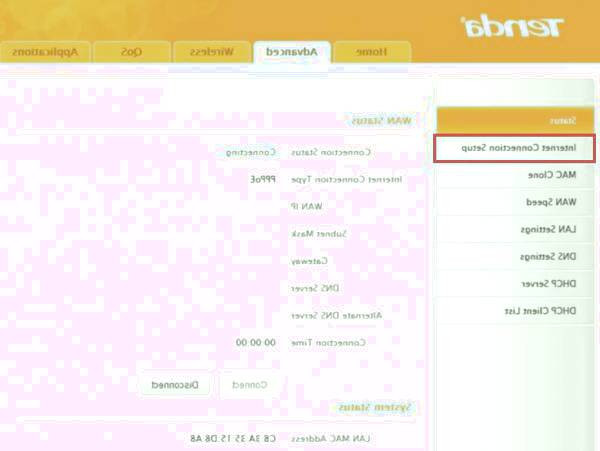This screenshot has width=600, height=451.
Task: Click the System Status section heading
Action: [x=378, y=408]
